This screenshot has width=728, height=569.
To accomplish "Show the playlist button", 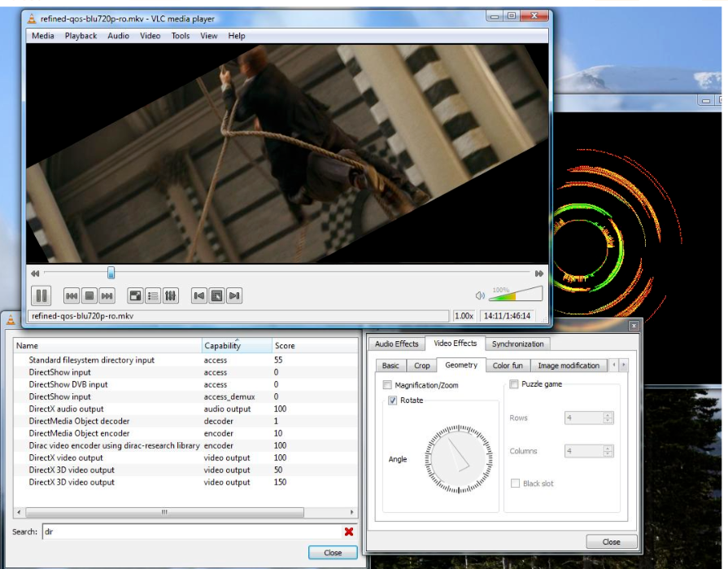I will pyautogui.click(x=153, y=295).
